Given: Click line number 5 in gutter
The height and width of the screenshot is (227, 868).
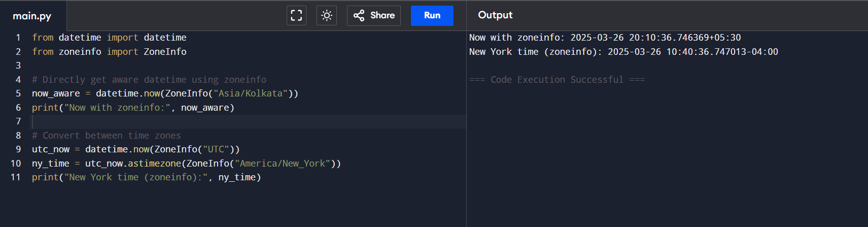Looking at the screenshot, I should click(x=18, y=93).
